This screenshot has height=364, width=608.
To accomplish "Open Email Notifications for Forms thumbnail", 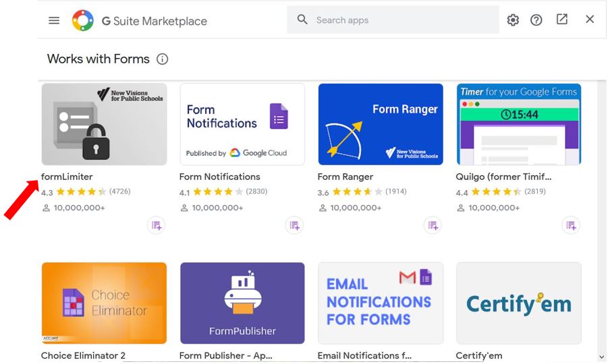I will [381, 303].
